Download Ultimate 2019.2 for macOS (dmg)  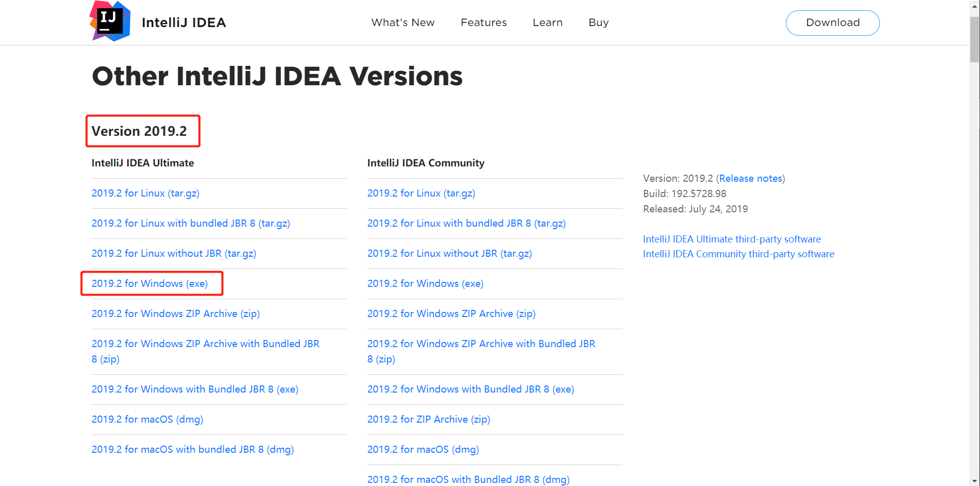pos(148,419)
